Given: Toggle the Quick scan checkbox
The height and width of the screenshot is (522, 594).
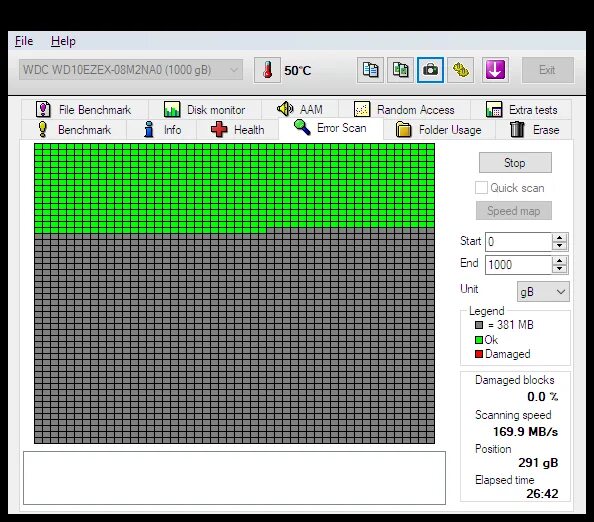Looking at the screenshot, I should pos(481,188).
